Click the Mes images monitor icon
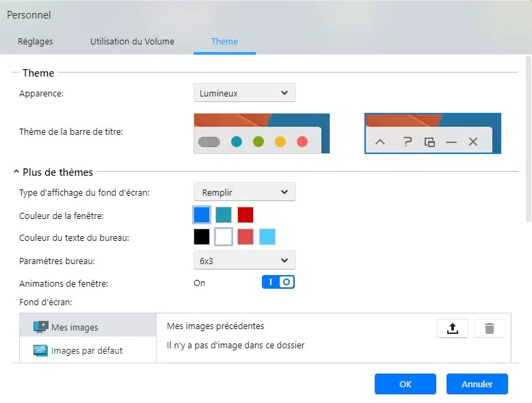The width and height of the screenshot is (532, 403). point(41,327)
